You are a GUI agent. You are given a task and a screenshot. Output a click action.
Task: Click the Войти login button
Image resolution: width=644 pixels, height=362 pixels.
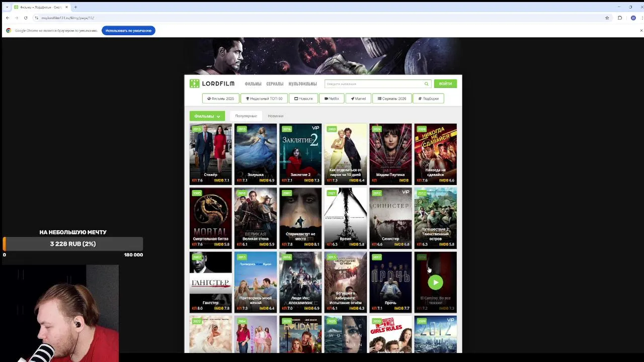[x=445, y=83]
